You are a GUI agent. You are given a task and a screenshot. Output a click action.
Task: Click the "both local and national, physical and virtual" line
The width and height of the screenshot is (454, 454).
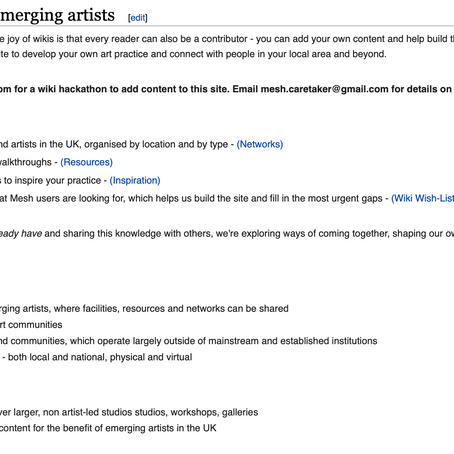[x=100, y=357]
